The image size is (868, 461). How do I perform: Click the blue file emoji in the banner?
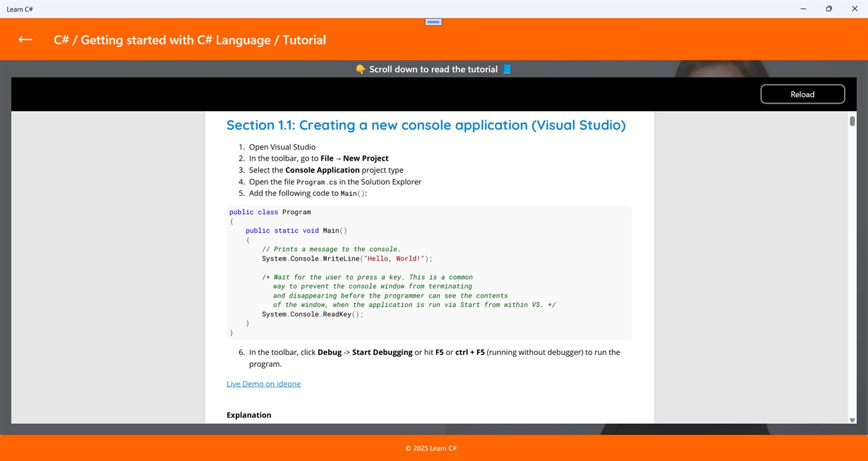(506, 69)
